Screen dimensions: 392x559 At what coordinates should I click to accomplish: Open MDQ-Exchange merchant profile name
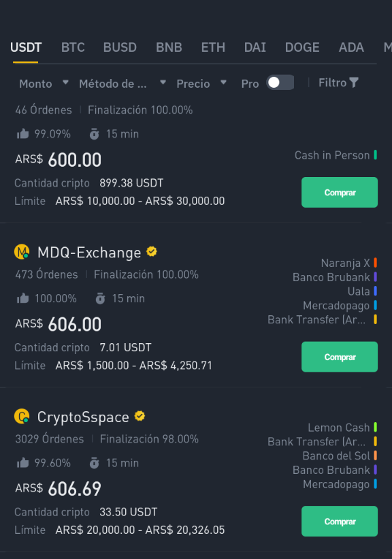[x=89, y=253]
